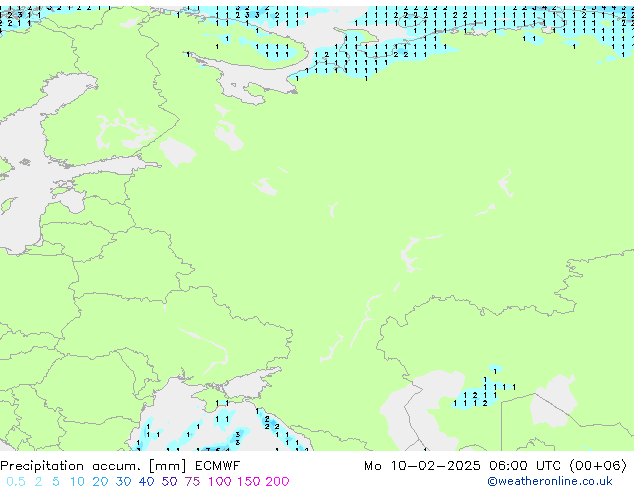
Task: Click the 200 mm legend value
Action: 277,482
